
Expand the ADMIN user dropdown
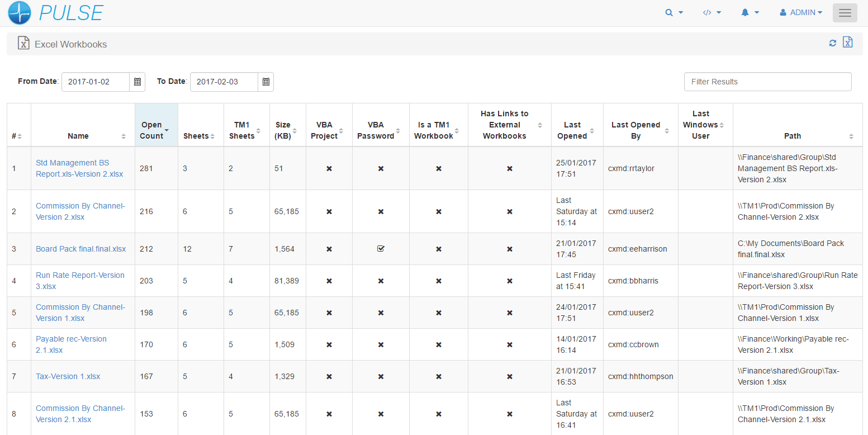tap(801, 12)
